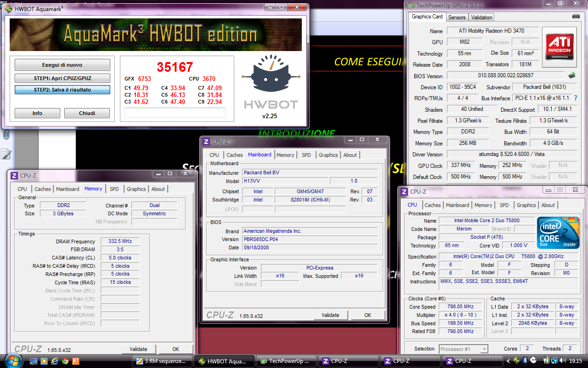Open the SPD tab in CPU-Z Memory window
The height and width of the screenshot is (368, 588).
coord(114,189)
